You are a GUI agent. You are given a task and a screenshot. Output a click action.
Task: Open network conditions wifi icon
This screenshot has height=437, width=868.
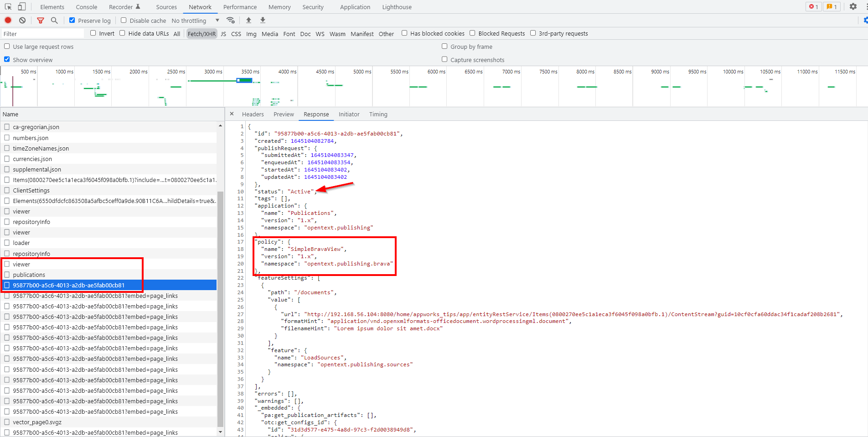pyautogui.click(x=231, y=21)
